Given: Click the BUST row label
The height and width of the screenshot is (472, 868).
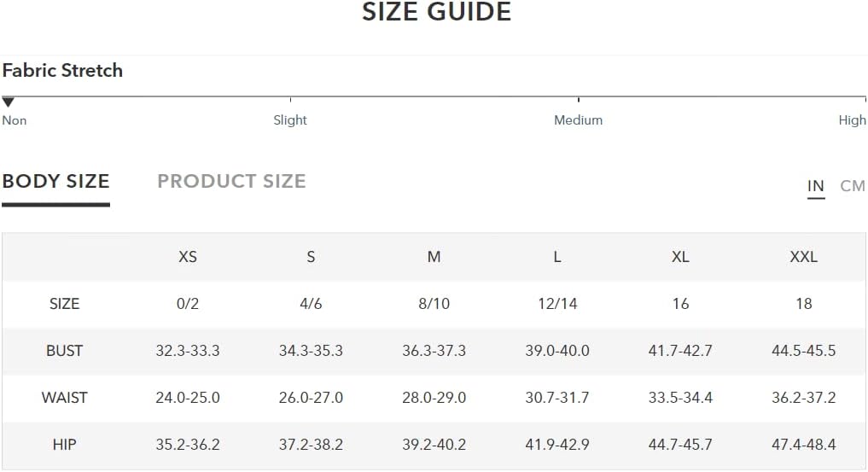Looking at the screenshot, I should [x=64, y=351].
